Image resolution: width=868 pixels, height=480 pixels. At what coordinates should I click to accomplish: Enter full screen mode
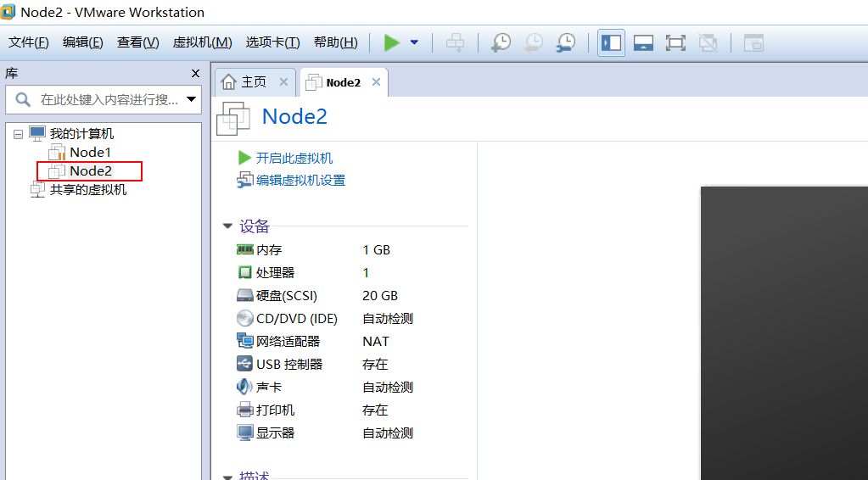coord(675,42)
